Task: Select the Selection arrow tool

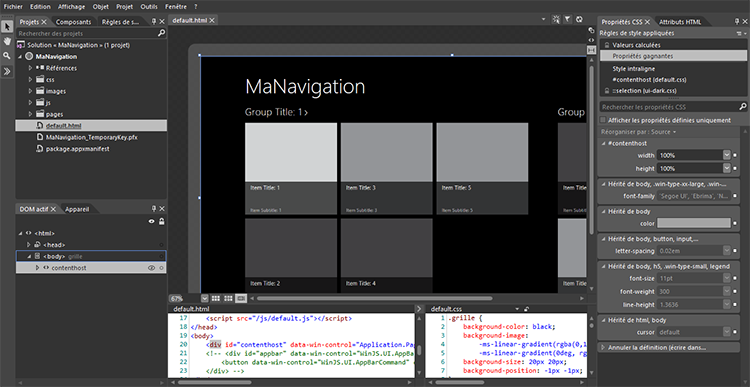Action: point(7,26)
